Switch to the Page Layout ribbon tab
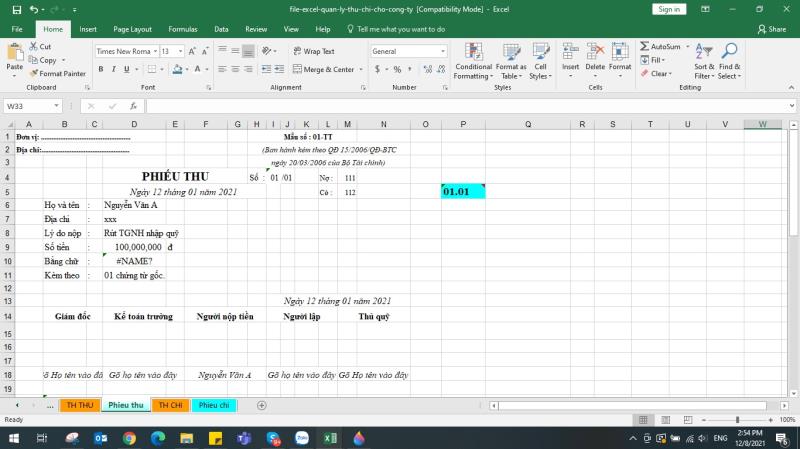The image size is (800, 449). [132, 29]
